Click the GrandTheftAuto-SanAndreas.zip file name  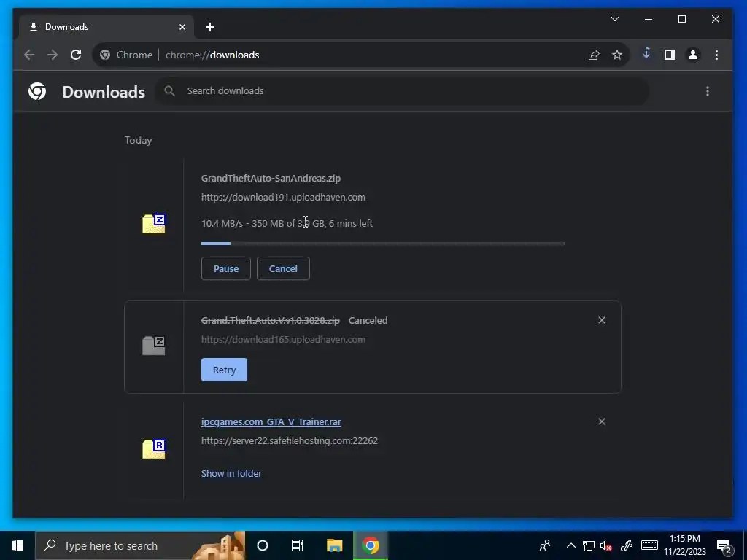click(x=271, y=178)
